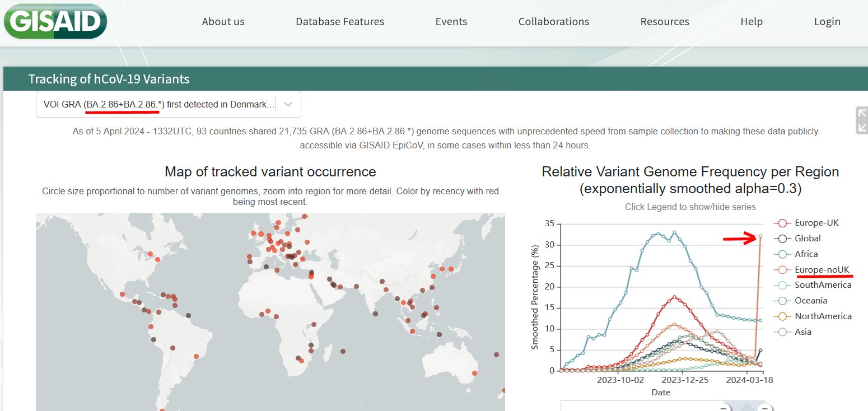The height and width of the screenshot is (411, 868).
Task: Click the Africa legend marker icon
Action: tap(783, 254)
